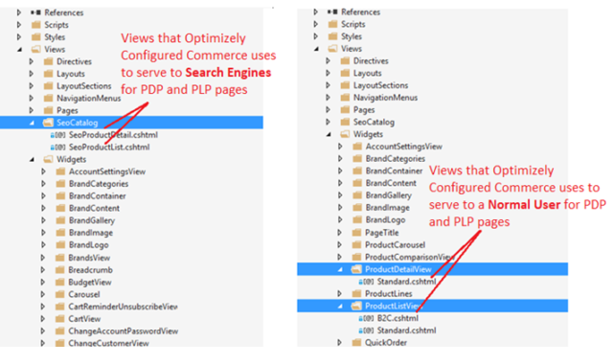Click the Widgets folder icon in right tree
The width and height of the screenshot is (613, 364).
coord(345,134)
